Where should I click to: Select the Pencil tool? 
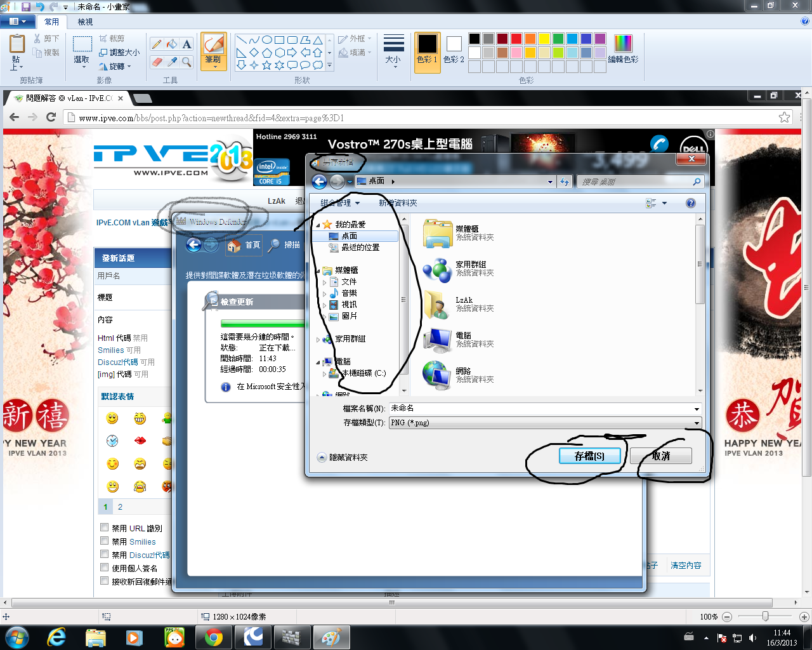tap(157, 44)
